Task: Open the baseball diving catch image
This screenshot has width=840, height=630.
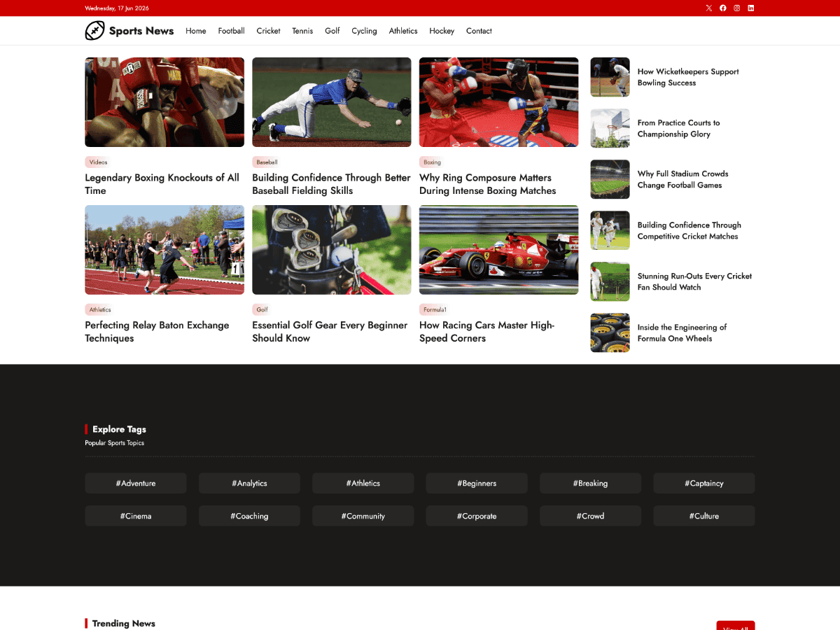Action: (x=332, y=102)
